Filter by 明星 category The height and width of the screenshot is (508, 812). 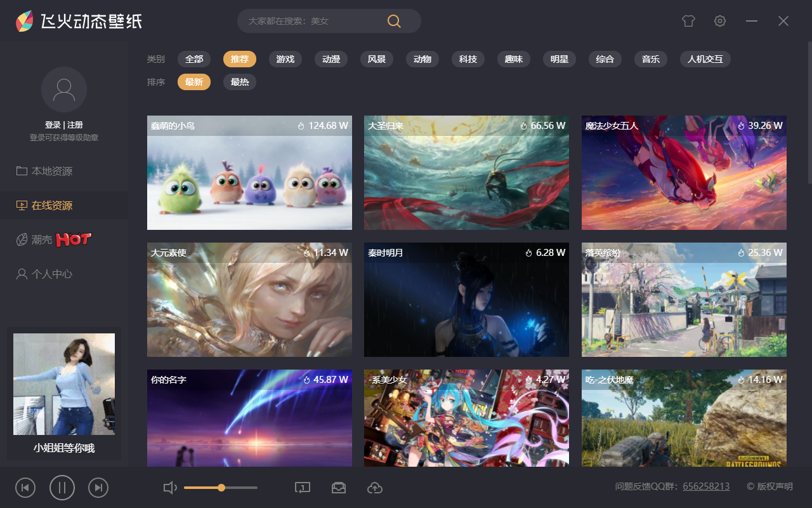click(x=560, y=59)
